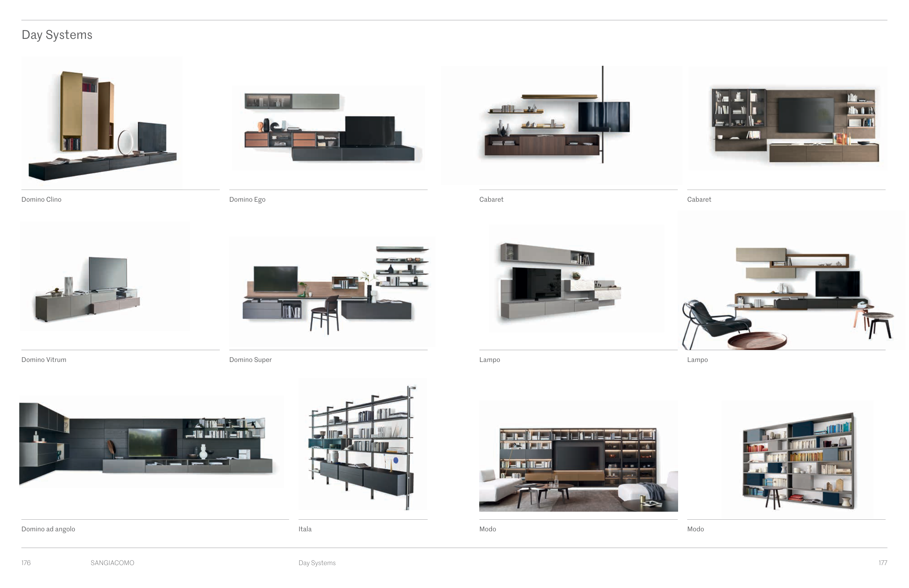
Task: Click the Modo bookcase with colorful books
Action: (x=797, y=459)
